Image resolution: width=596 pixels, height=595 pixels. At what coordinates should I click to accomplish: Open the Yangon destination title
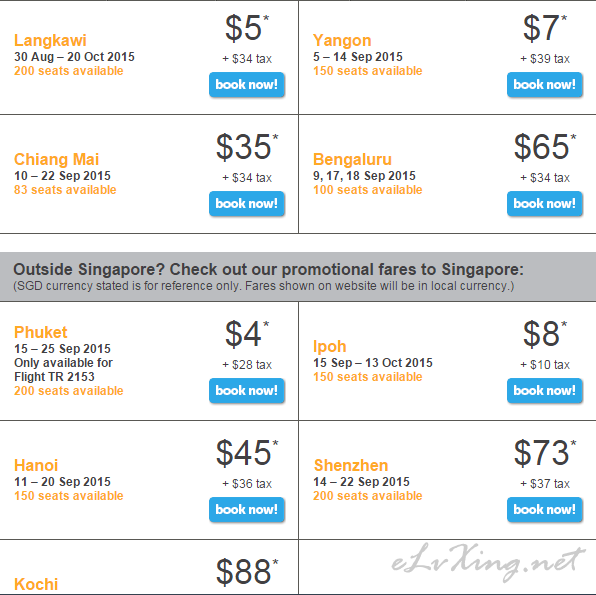point(342,40)
